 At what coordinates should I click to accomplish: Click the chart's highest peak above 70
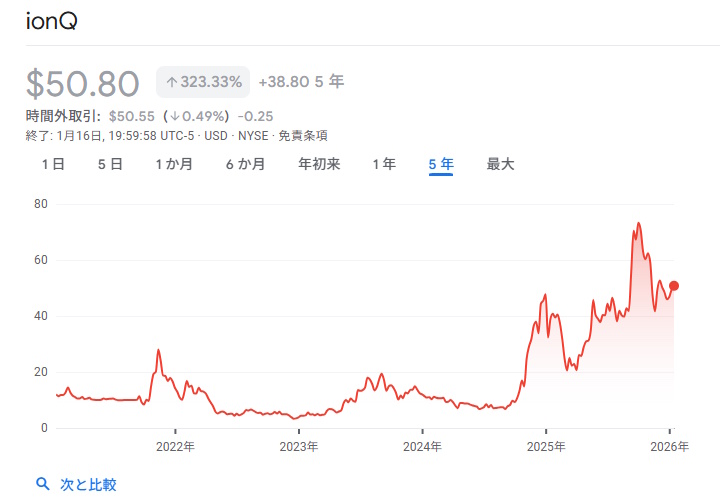pos(638,224)
